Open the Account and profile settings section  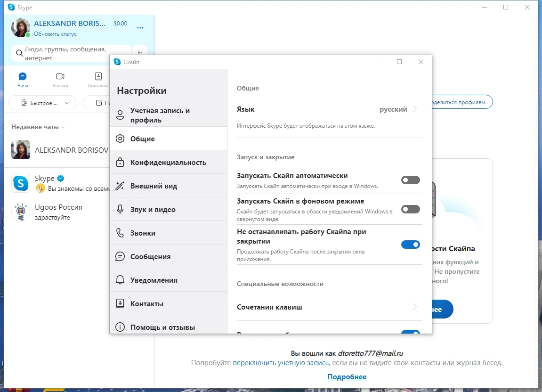click(168, 115)
